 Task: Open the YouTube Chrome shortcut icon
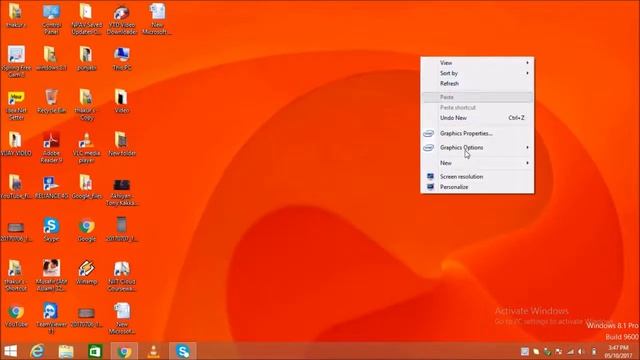click(16, 316)
